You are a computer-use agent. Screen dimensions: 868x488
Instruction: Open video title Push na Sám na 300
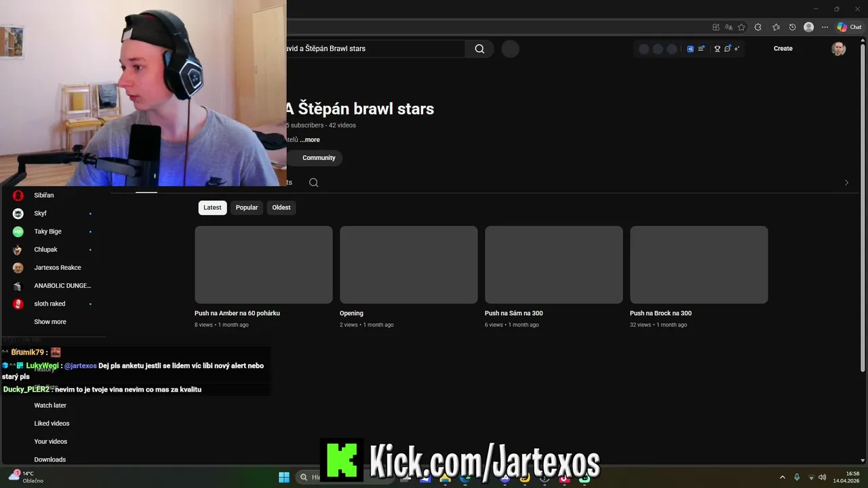(x=514, y=313)
